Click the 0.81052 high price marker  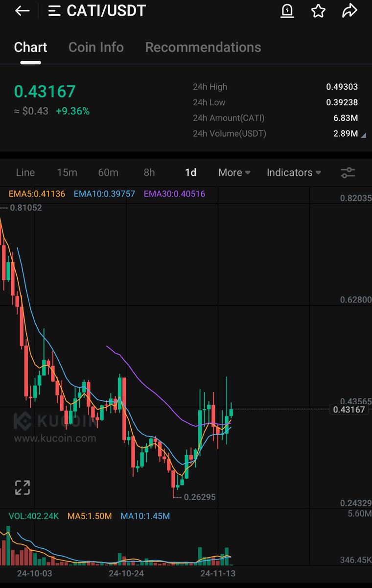(25, 208)
